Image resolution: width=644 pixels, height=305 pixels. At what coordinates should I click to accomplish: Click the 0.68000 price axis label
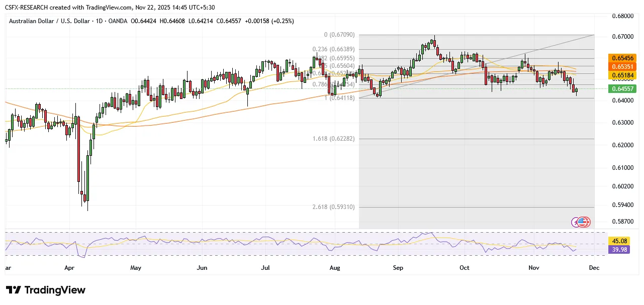(x=622, y=16)
